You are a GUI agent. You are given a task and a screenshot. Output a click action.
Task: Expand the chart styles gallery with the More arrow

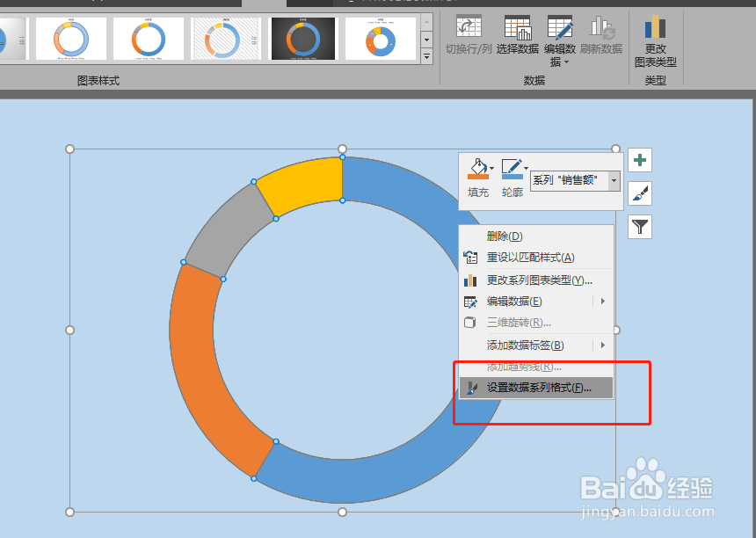tap(426, 57)
